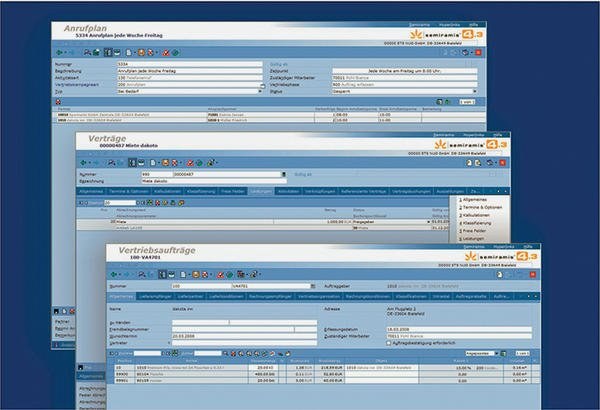The width and height of the screenshot is (600, 410).
Task: Open binoculars search in Verträge toolbar
Action: (111, 163)
